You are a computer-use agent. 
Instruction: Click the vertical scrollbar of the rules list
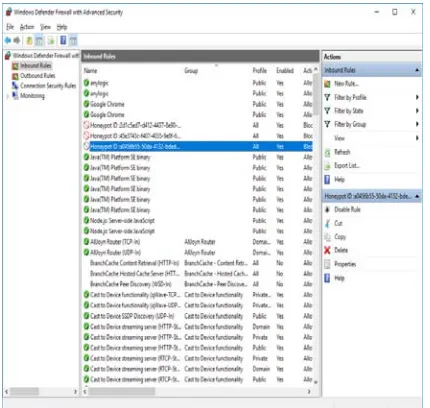click(x=316, y=95)
